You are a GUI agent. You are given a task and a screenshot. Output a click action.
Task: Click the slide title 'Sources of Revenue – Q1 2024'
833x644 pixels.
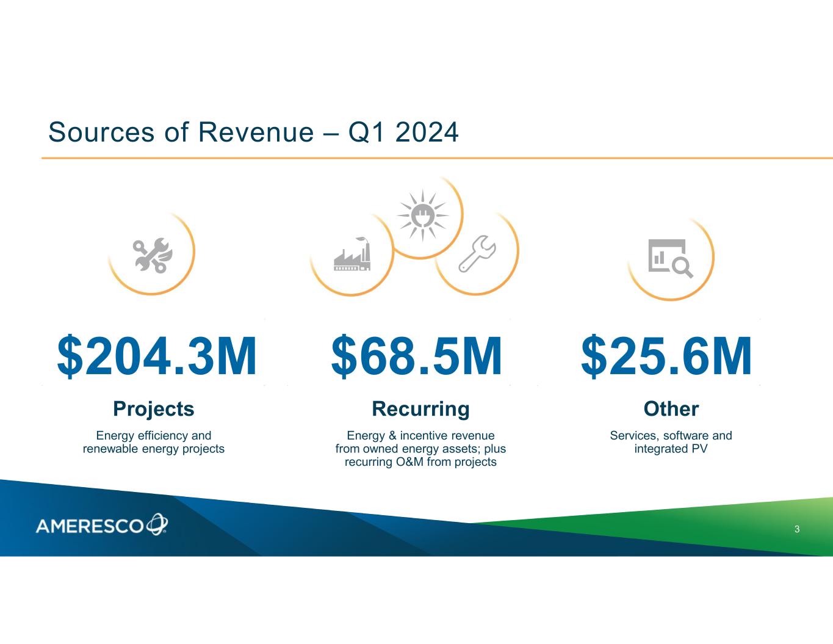pyautogui.click(x=253, y=132)
